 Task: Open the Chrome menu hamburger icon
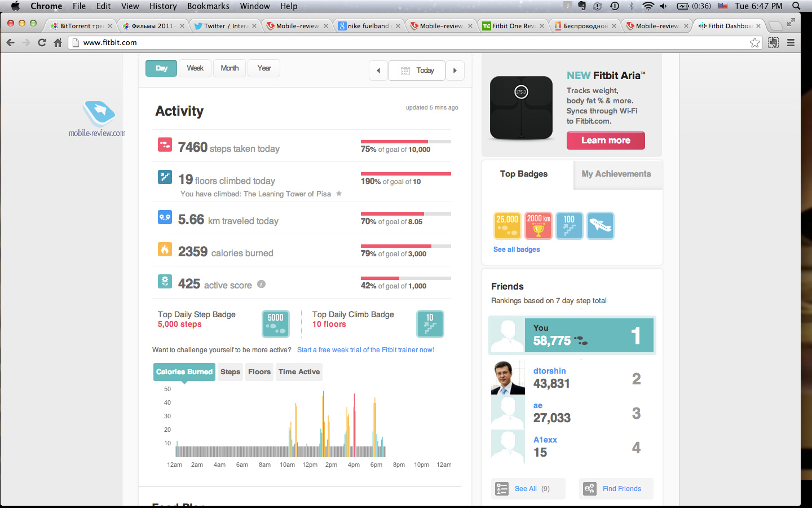pos(791,43)
